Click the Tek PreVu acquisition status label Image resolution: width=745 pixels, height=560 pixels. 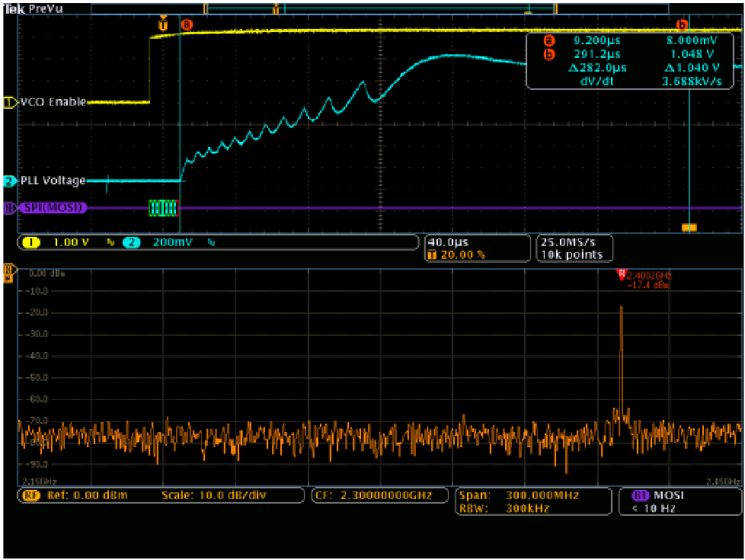pos(30,7)
